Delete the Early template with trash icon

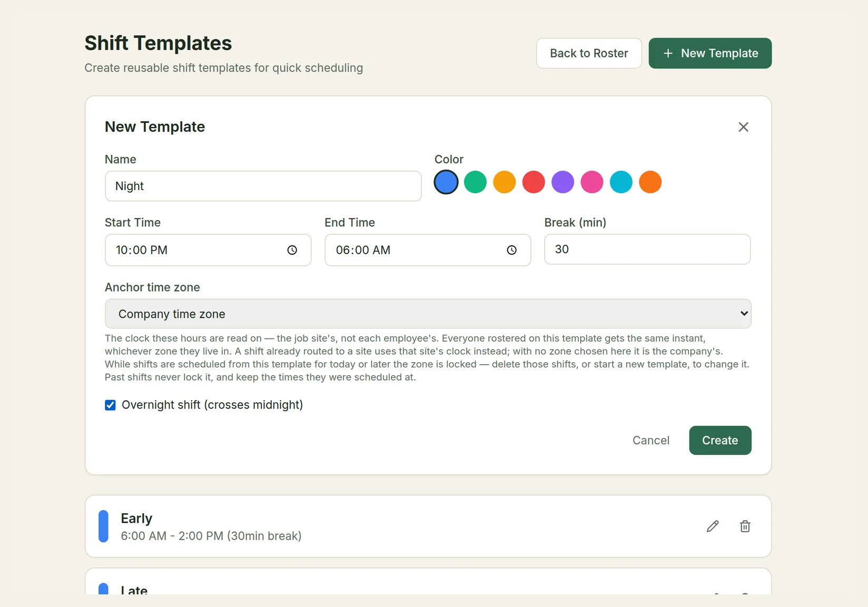tap(745, 526)
